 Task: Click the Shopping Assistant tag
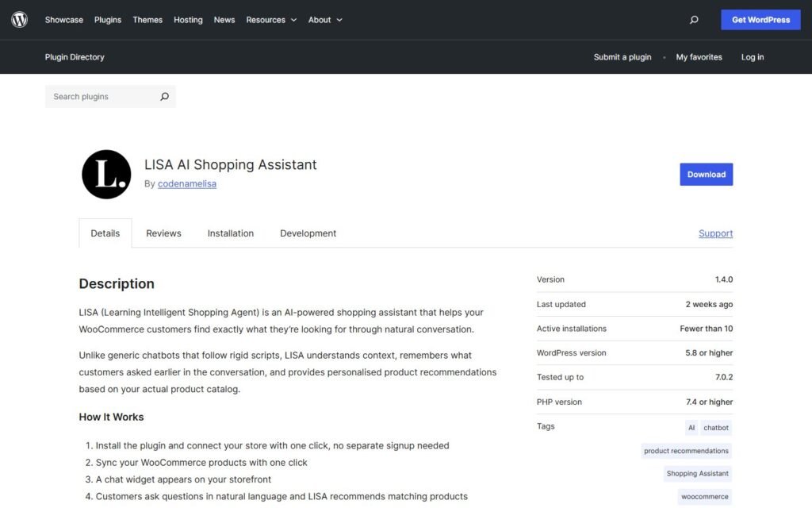(698, 474)
